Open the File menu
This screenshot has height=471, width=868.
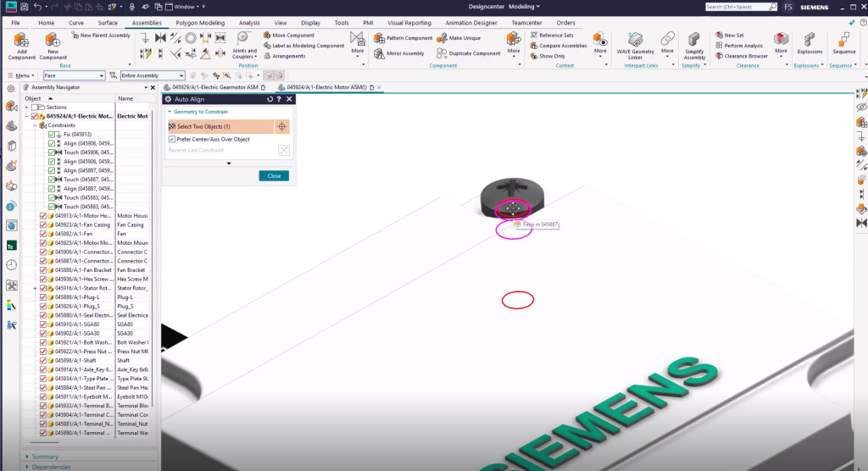(15, 23)
